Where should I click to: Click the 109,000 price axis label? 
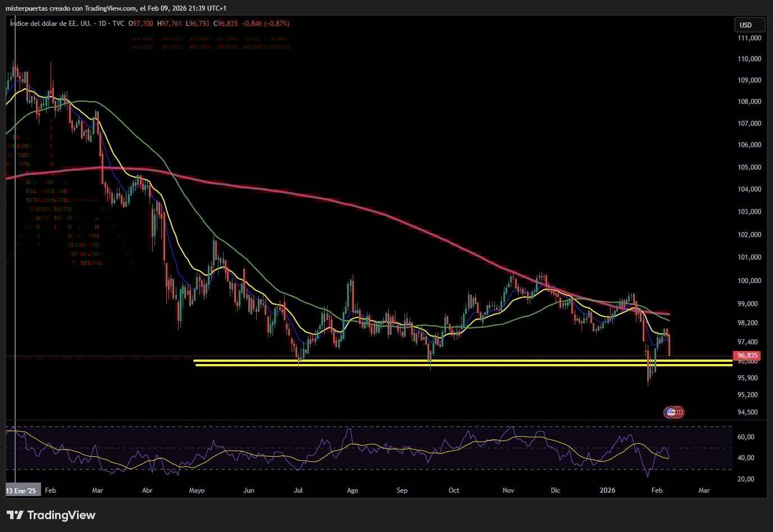(x=749, y=80)
